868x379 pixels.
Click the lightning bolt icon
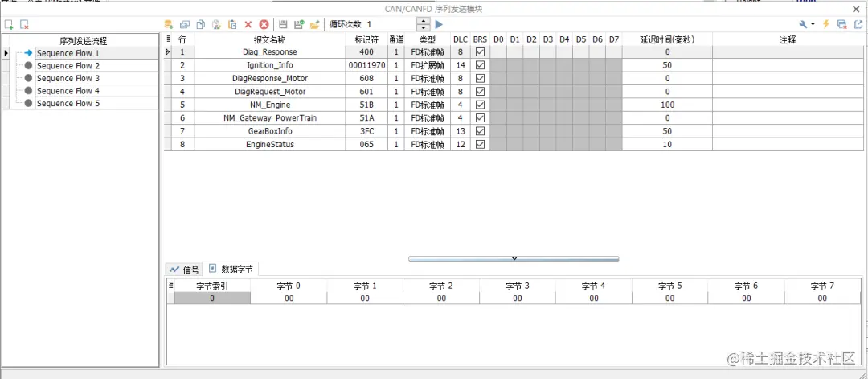pyautogui.click(x=826, y=24)
